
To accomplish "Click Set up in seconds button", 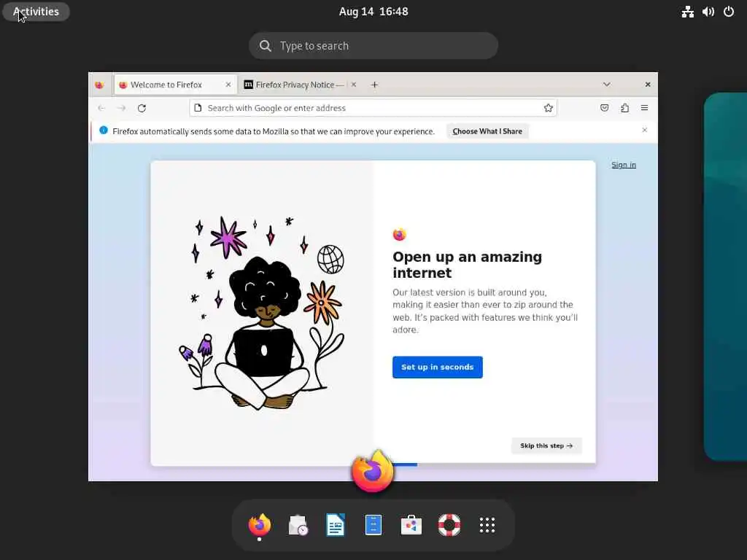I will (x=438, y=367).
